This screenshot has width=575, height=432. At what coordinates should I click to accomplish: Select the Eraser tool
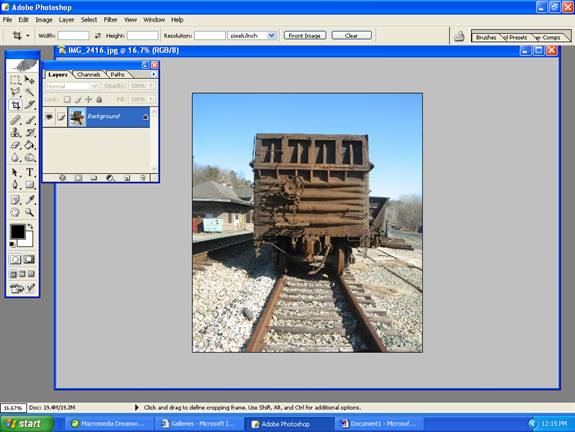point(15,145)
